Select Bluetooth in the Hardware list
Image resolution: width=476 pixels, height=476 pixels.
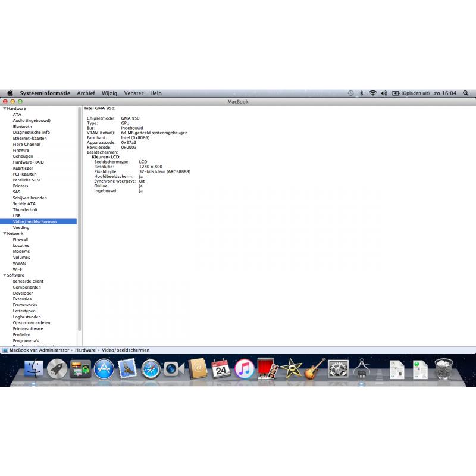point(22,126)
